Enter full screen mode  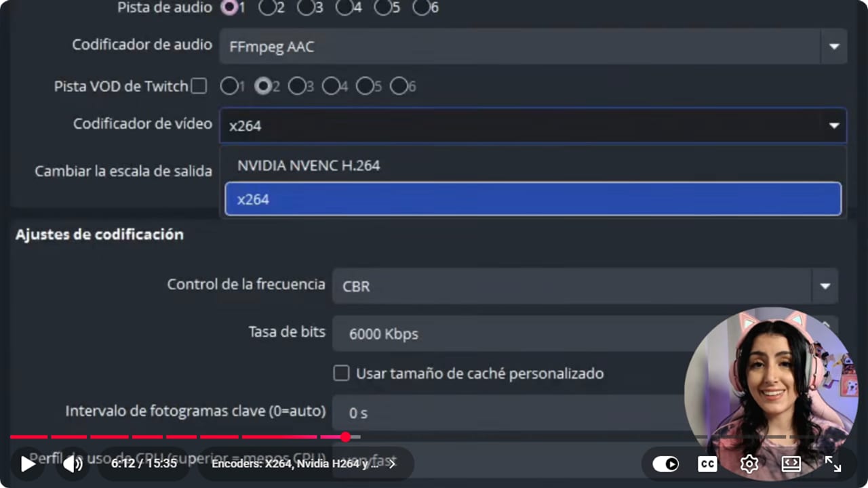(833, 464)
